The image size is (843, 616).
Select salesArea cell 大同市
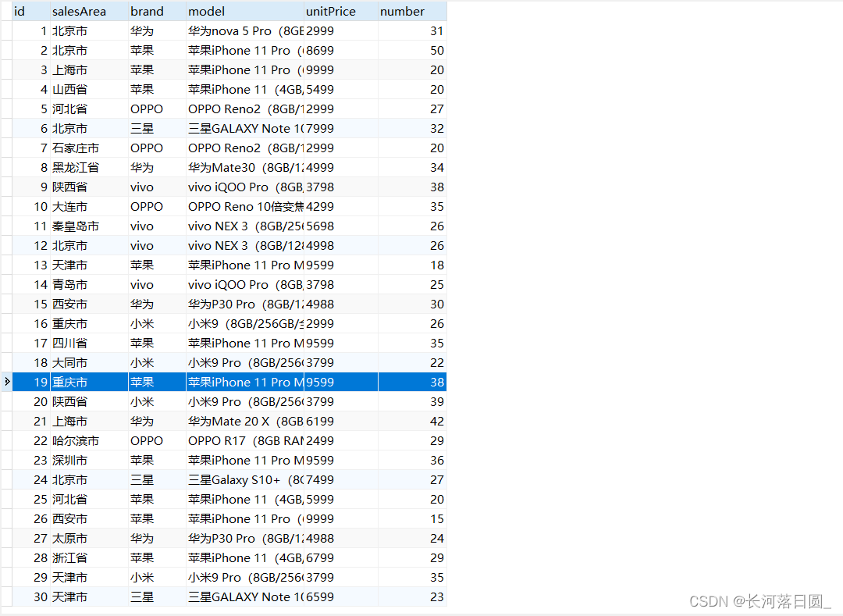point(89,363)
